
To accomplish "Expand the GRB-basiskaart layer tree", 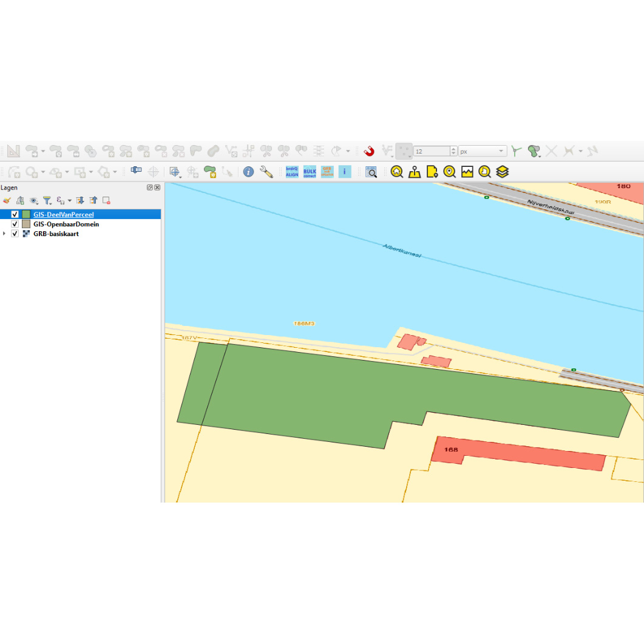I will 5,234.
